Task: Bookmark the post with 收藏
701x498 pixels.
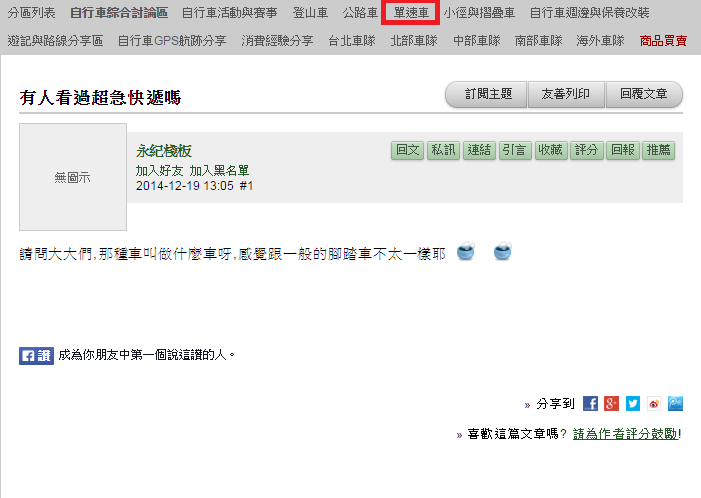Action: click(x=551, y=150)
